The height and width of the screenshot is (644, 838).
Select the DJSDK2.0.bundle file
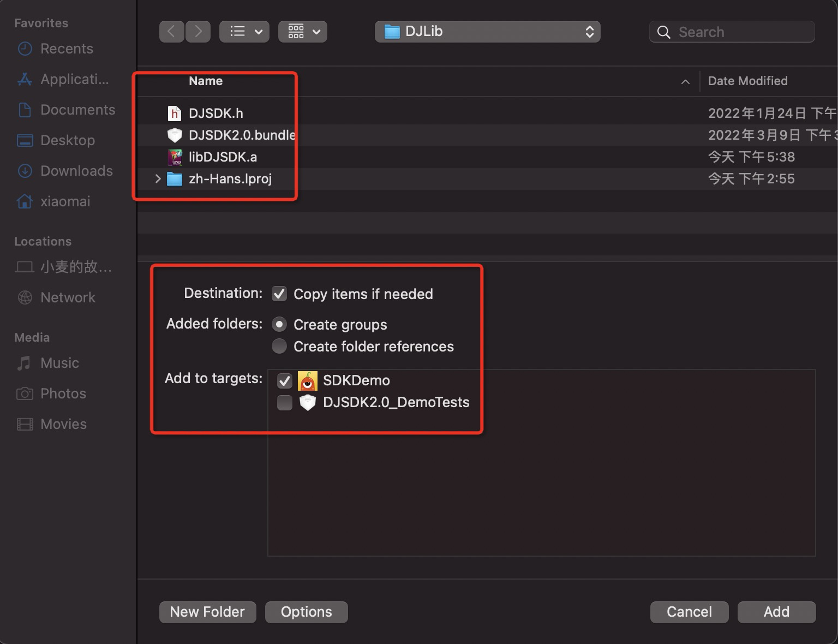(242, 135)
